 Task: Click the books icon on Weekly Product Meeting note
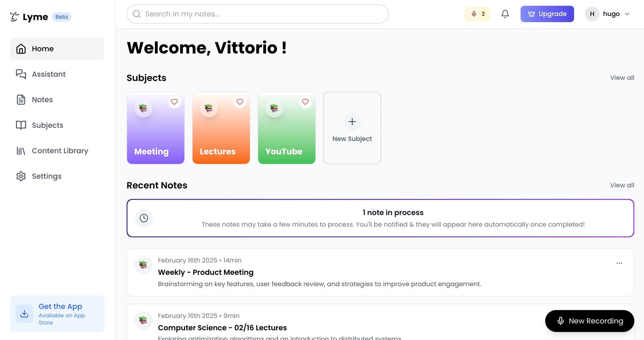click(x=143, y=265)
